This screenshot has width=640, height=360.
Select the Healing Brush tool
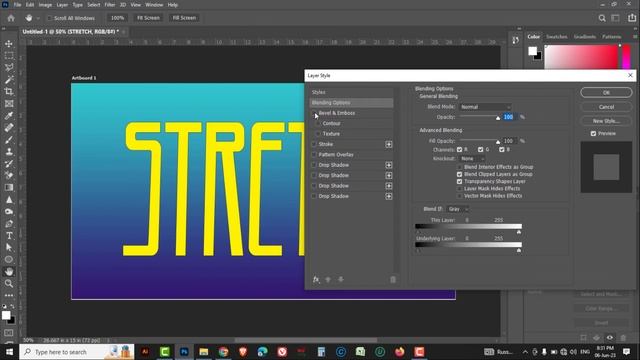(x=9, y=127)
